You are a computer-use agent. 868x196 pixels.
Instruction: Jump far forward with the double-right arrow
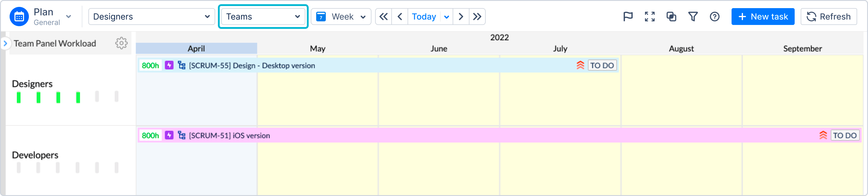477,17
